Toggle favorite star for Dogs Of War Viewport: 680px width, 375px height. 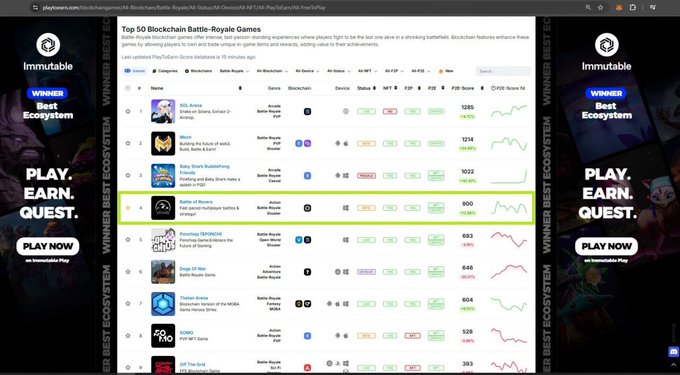128,272
